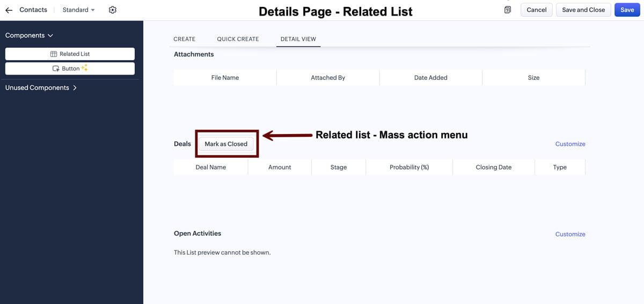The image size is (644, 304).
Task: Click the Closing Date column header
Action: point(494,167)
